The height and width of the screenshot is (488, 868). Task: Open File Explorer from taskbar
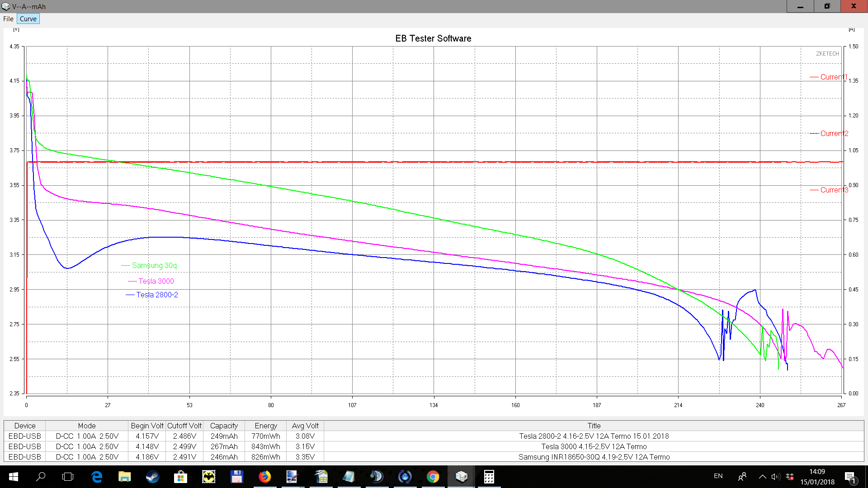[x=124, y=477]
